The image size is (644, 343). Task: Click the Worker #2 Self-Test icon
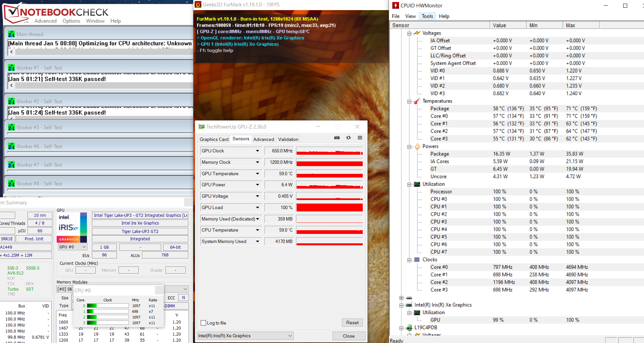[x=11, y=101]
